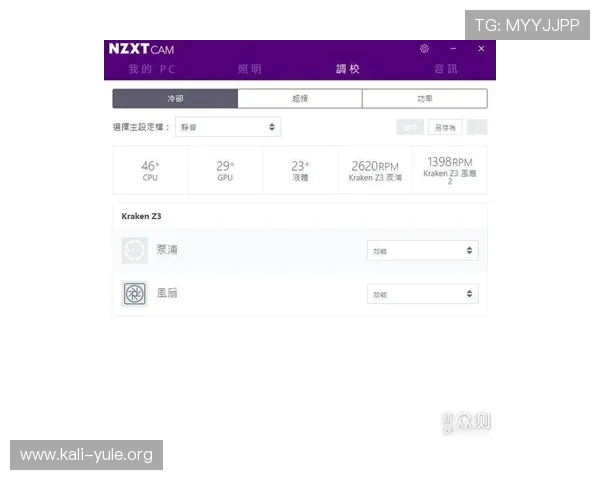Click the Kraken Z3 section heading

(x=141, y=216)
